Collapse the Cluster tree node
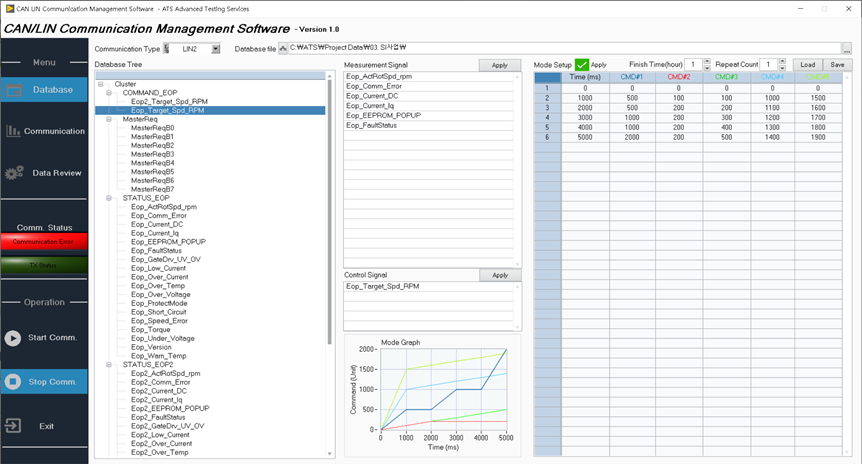862x464 pixels. (101, 84)
